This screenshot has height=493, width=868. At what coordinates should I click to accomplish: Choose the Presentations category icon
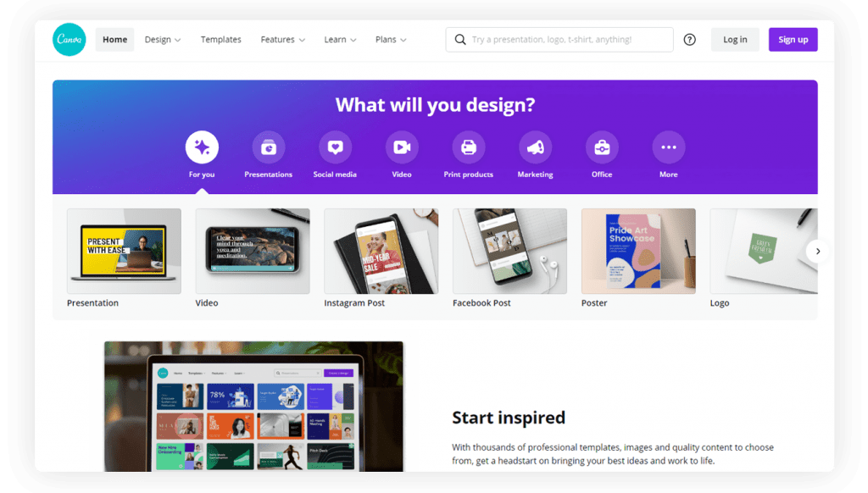coord(269,147)
